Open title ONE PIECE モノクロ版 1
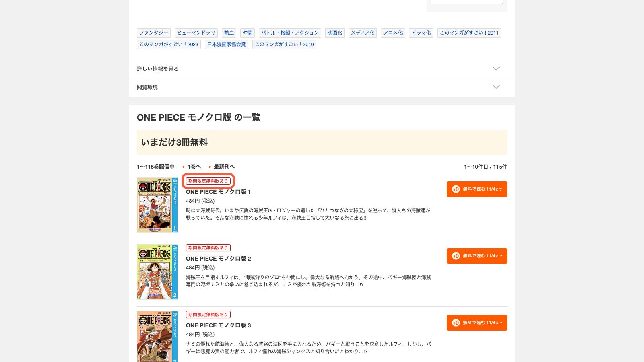 click(218, 192)
